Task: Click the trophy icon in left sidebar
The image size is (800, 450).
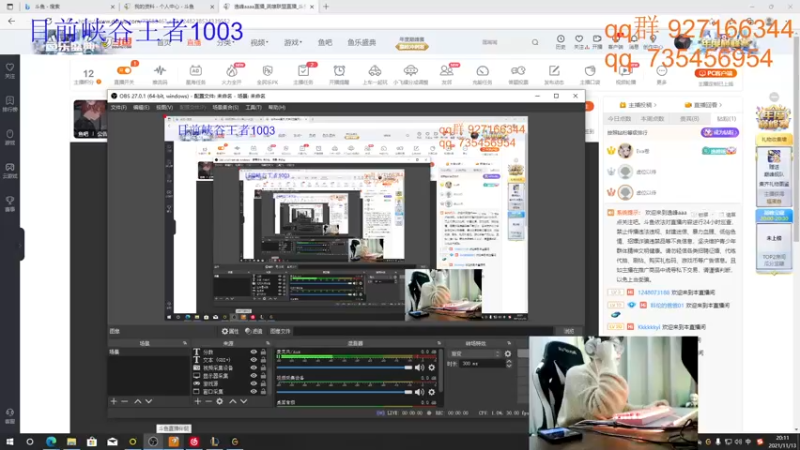Action: click(10, 203)
